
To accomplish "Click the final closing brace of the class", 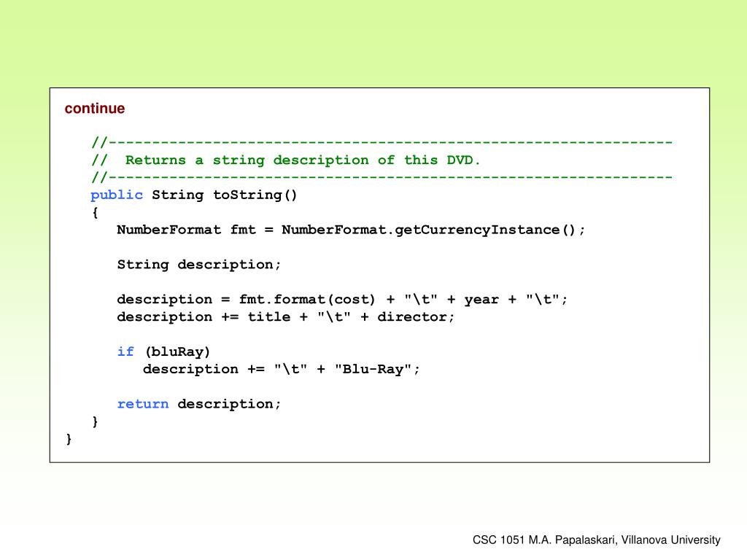I will tap(69, 438).
